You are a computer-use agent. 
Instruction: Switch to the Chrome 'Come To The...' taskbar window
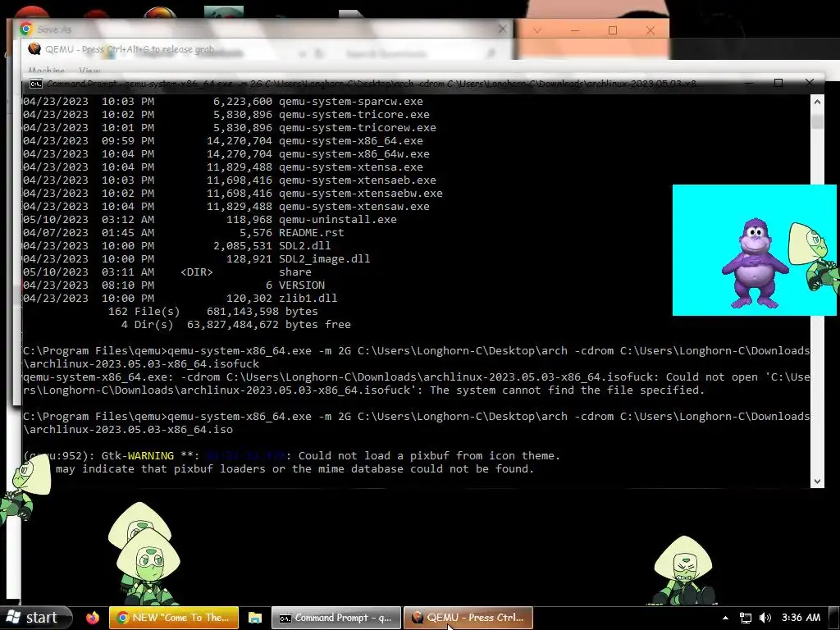click(x=174, y=618)
